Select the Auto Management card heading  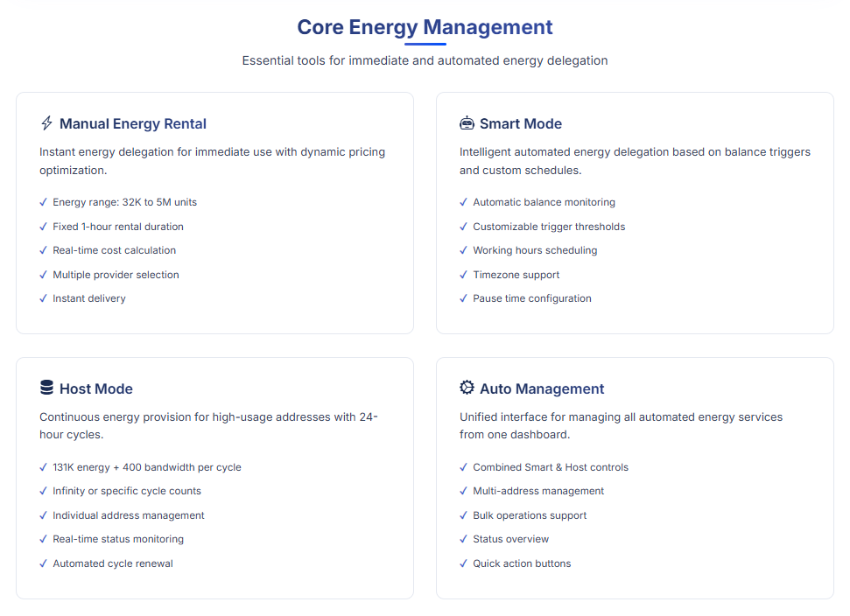click(542, 388)
